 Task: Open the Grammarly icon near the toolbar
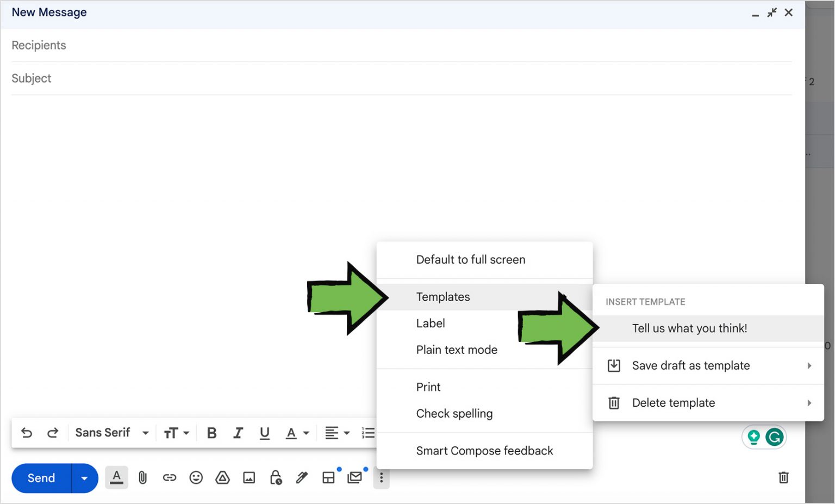coord(774,437)
